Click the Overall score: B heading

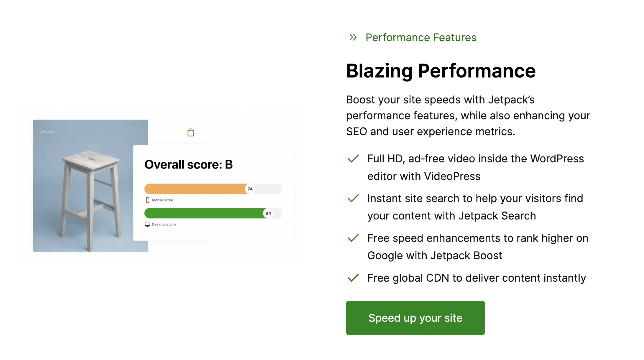188,164
